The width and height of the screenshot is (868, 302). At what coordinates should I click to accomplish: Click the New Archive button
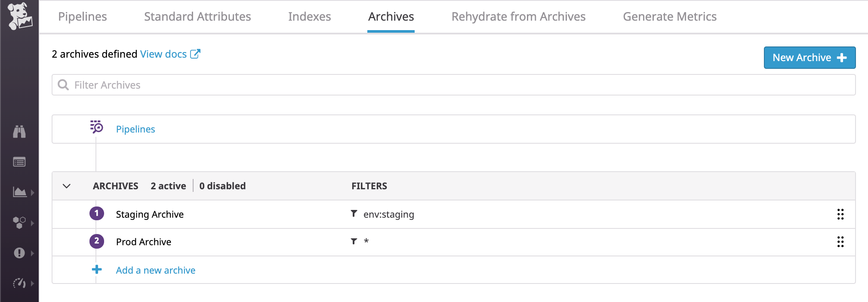point(809,58)
